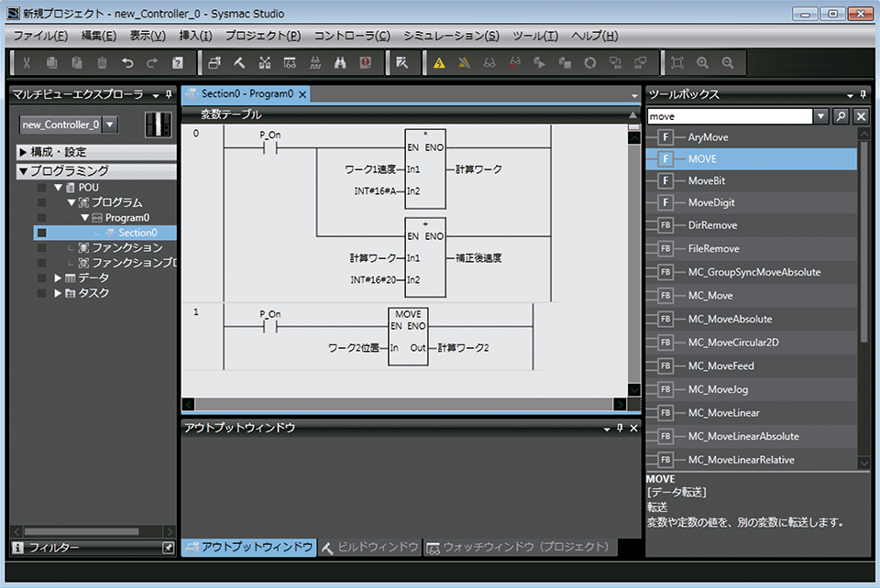This screenshot has width=880, height=588.
Task: Click the Delete trash icon in toolbar
Action: (102, 63)
